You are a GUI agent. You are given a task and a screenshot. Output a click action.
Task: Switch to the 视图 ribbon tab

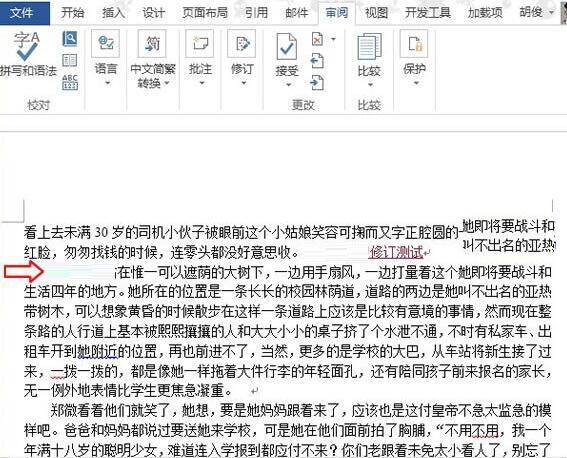376,13
